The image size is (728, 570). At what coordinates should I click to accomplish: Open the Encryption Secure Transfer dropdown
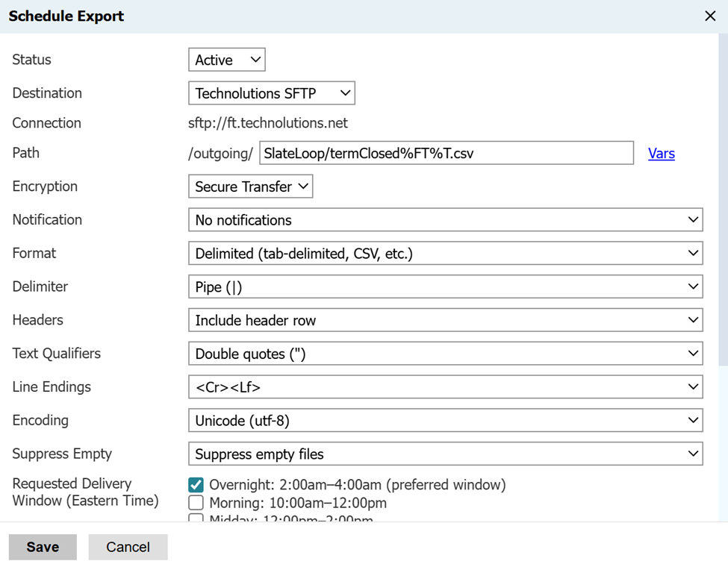tap(250, 187)
